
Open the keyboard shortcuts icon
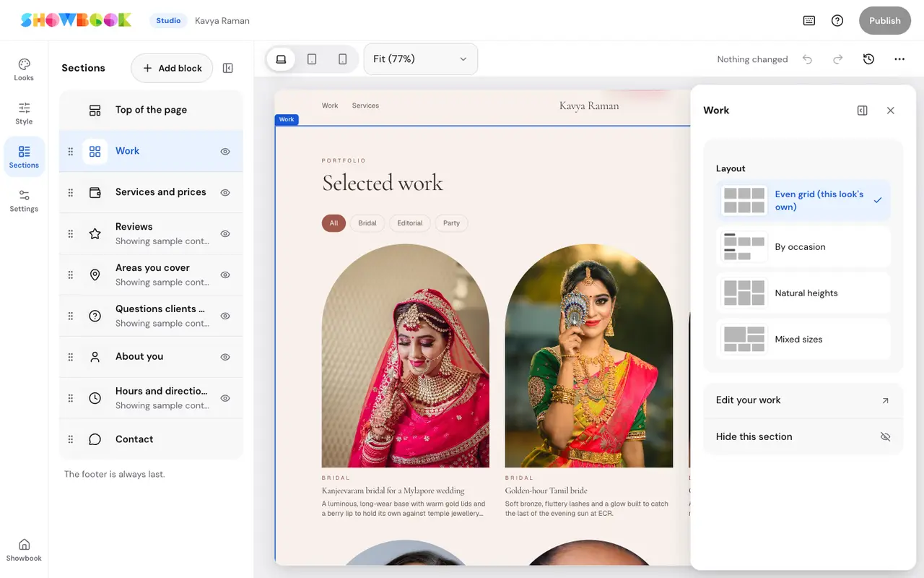tap(809, 20)
